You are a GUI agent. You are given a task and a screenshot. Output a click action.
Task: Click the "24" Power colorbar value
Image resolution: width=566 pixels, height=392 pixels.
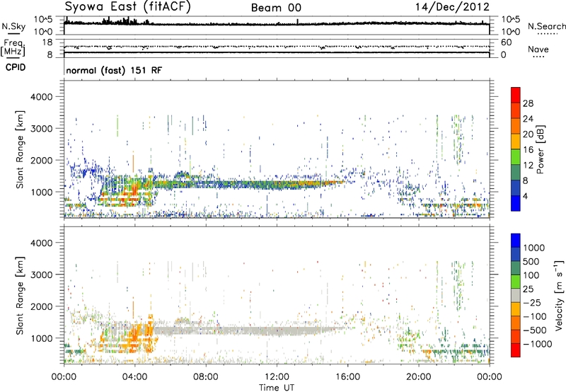[528, 119]
